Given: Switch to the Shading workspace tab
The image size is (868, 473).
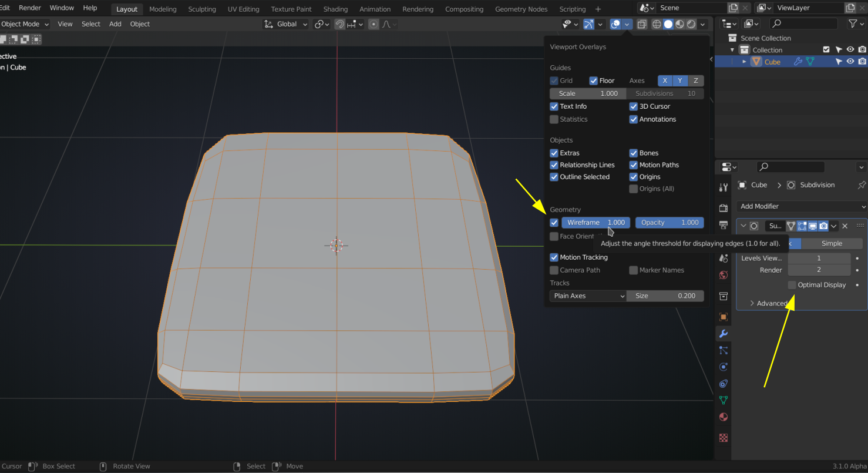Looking at the screenshot, I should coord(335,9).
